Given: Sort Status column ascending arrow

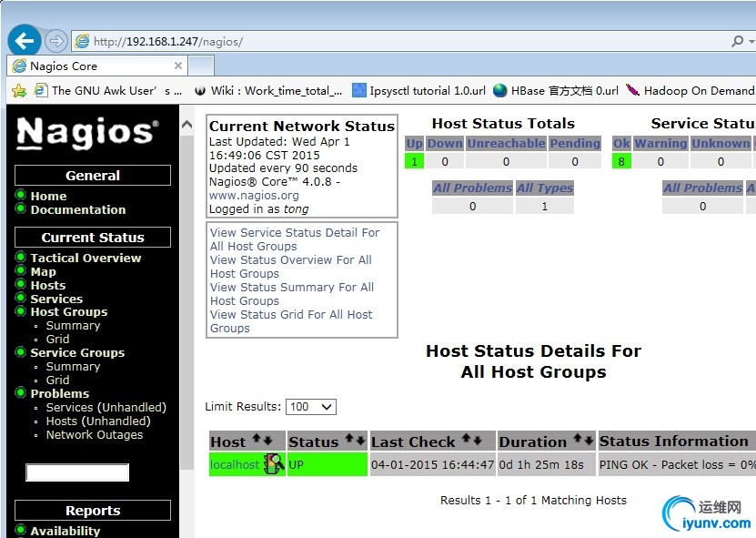Looking at the screenshot, I should (349, 439).
